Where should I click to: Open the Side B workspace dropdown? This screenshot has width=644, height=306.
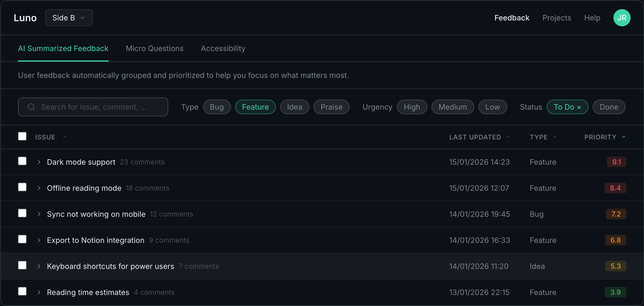point(69,17)
